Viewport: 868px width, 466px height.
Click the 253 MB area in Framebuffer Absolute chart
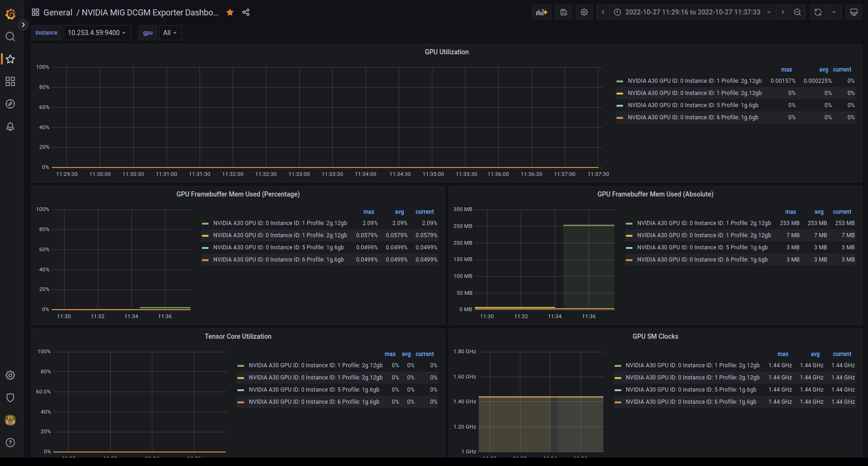pos(588,267)
